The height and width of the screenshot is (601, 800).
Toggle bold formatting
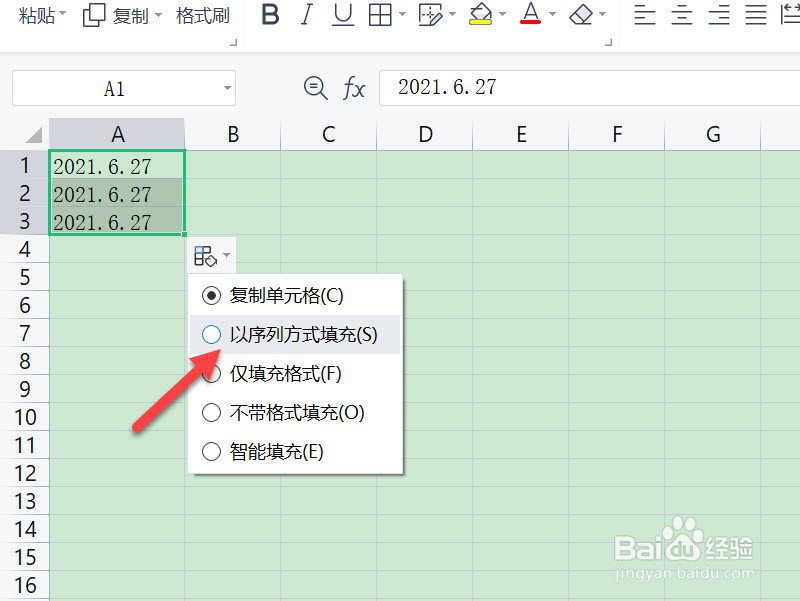click(x=270, y=15)
